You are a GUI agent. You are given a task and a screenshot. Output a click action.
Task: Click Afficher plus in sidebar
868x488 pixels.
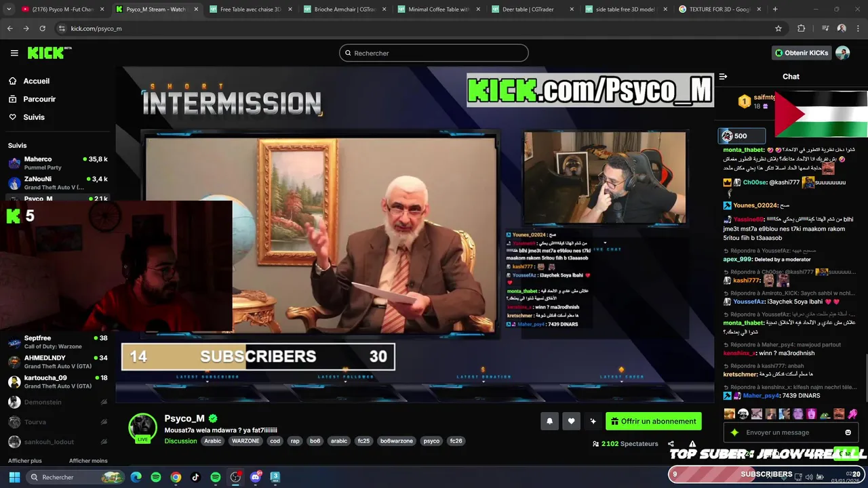point(25,461)
